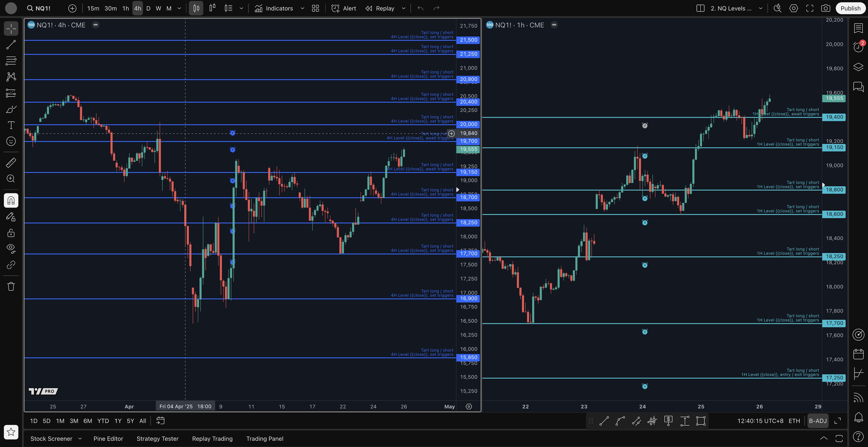
Task: Toggle lock all drawings
Action: (11, 233)
